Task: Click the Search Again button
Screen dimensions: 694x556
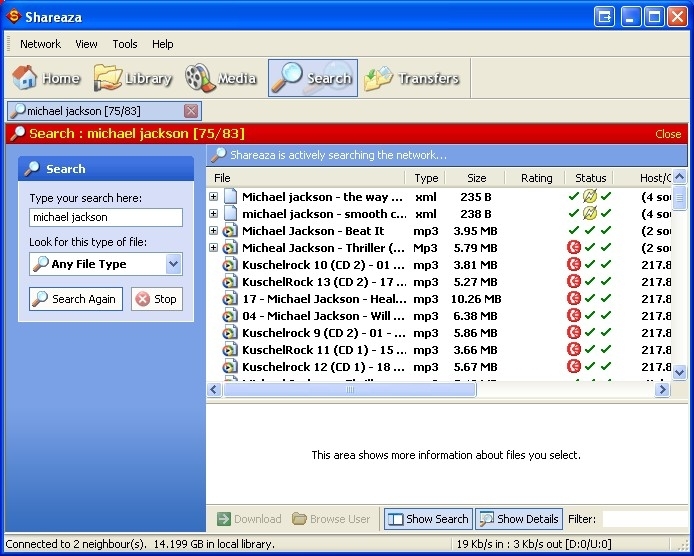Action: click(76, 299)
